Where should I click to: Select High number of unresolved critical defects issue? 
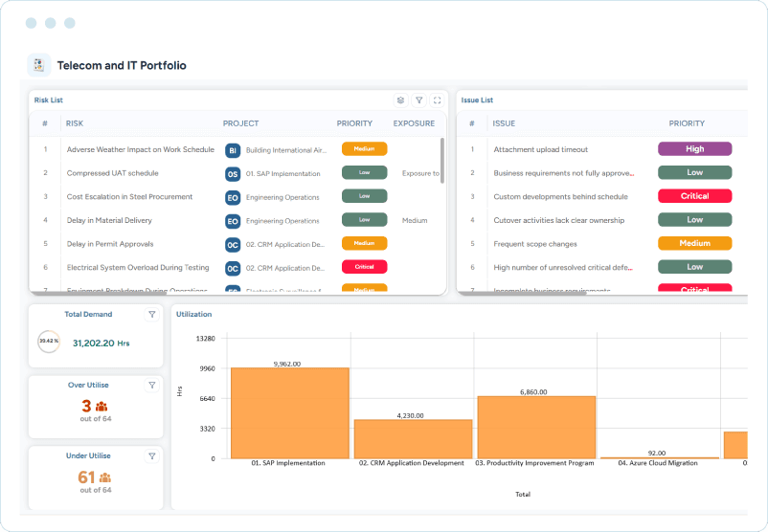(x=563, y=267)
